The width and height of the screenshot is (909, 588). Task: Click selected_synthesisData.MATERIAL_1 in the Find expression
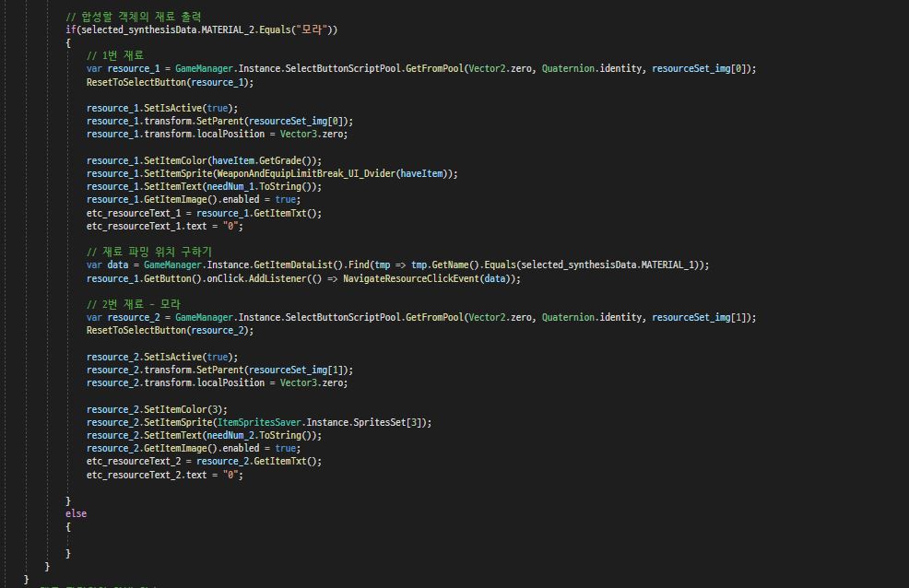[x=608, y=265]
